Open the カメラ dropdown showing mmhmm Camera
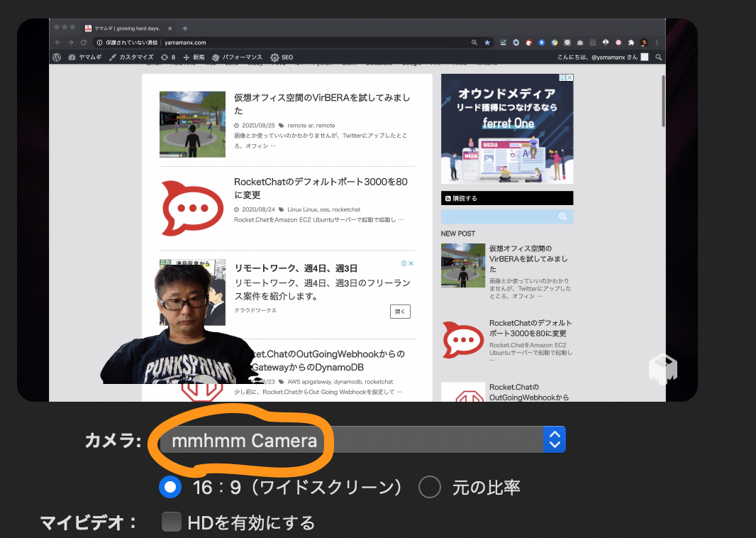Image resolution: width=756 pixels, height=538 pixels. [362, 439]
